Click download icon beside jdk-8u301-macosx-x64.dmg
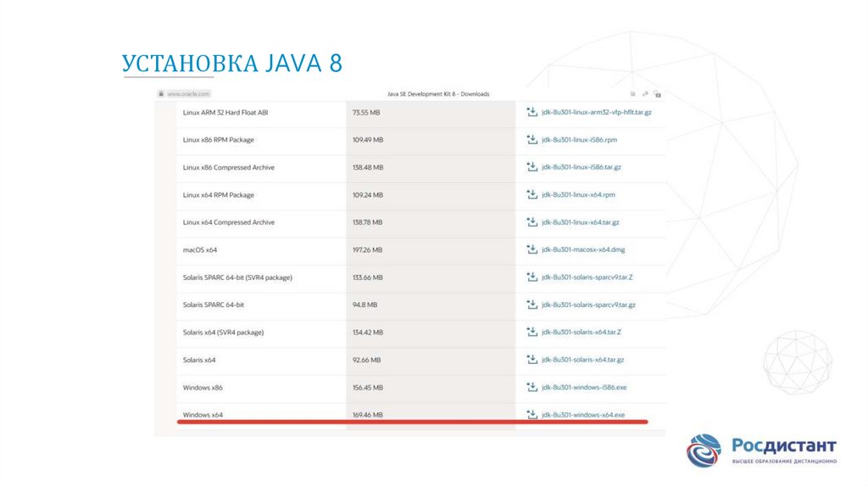 [x=532, y=249]
